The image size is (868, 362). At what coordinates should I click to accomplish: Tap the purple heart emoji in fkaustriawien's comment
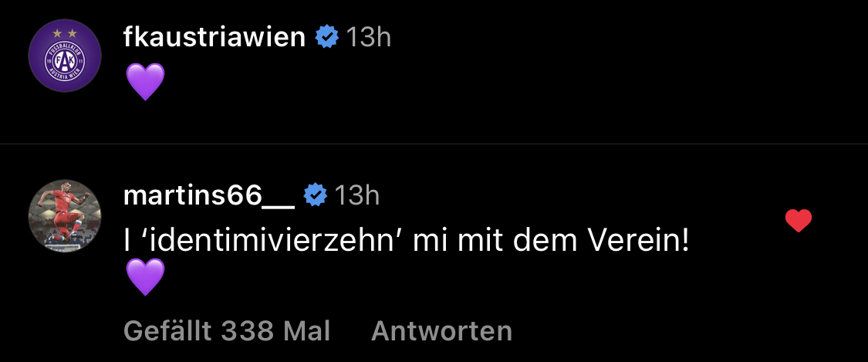pos(144,81)
